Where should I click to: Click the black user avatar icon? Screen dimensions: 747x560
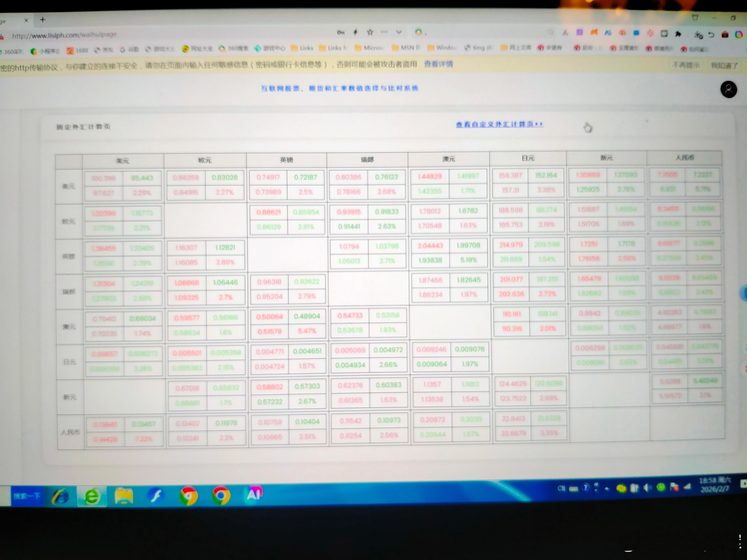729,89
